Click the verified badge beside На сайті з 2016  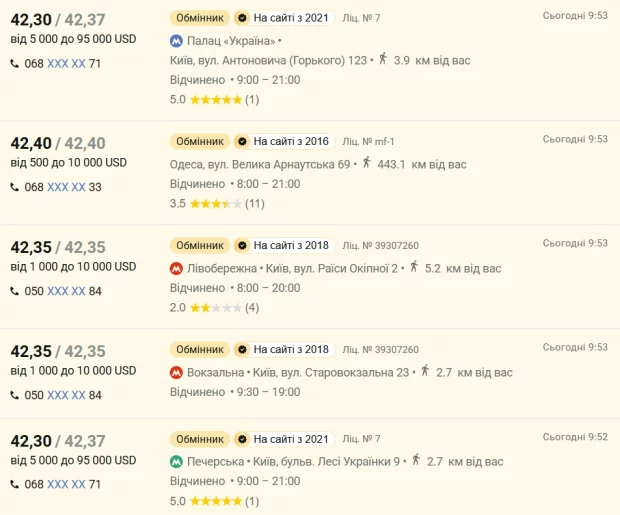pos(241,141)
